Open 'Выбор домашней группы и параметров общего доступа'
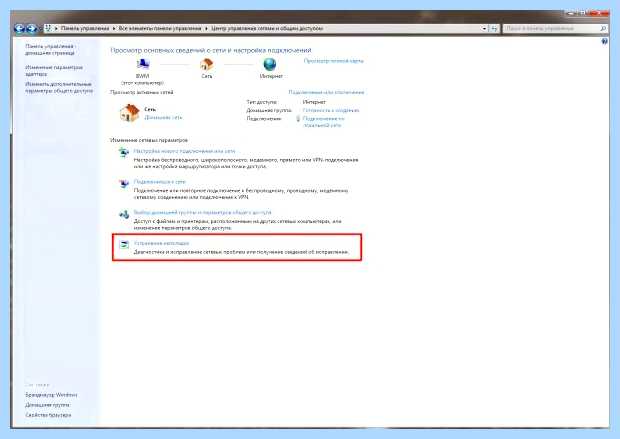 tap(202, 212)
